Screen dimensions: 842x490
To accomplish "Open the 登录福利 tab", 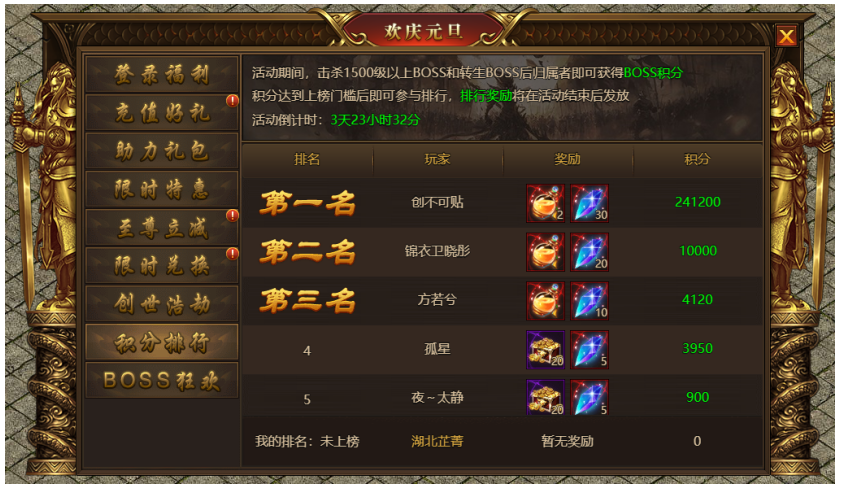I will 162,74.
